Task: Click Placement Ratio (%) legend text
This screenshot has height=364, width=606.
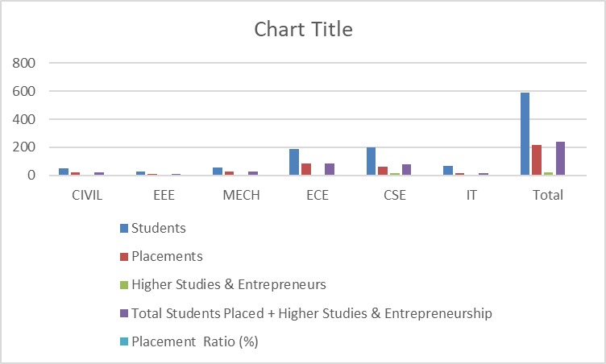Action: 194,341
